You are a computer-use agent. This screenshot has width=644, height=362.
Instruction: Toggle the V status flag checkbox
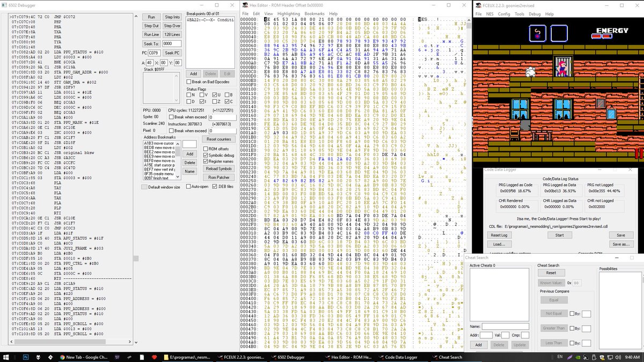[x=202, y=94]
